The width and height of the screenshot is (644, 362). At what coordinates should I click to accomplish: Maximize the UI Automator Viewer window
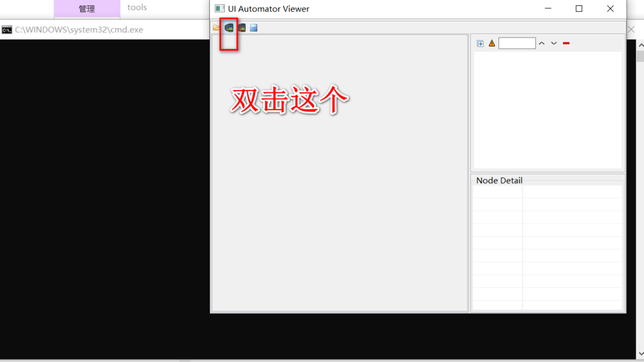coord(578,8)
